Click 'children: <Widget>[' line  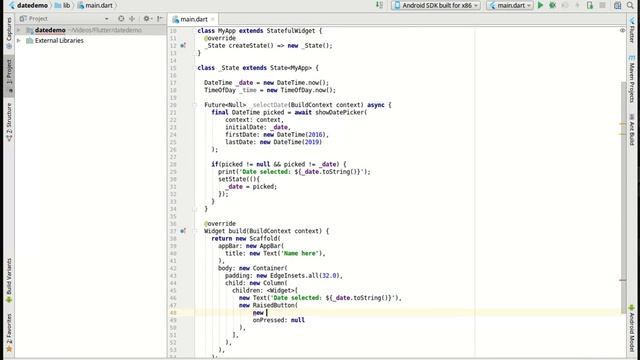click(265, 291)
